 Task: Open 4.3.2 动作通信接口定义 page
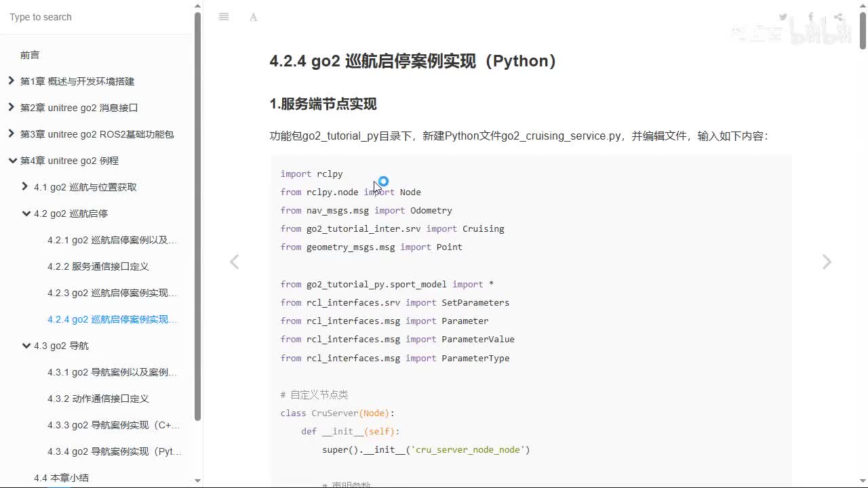pyautogui.click(x=98, y=399)
